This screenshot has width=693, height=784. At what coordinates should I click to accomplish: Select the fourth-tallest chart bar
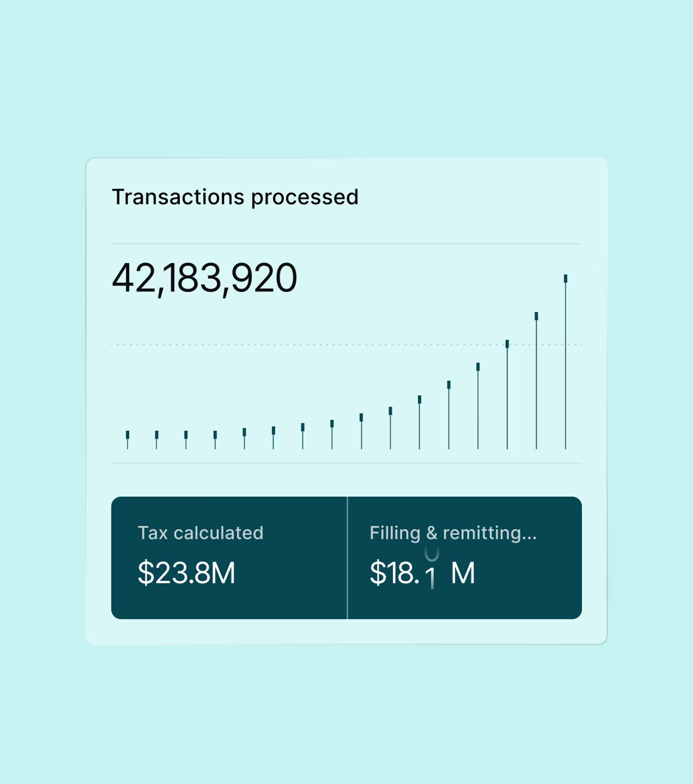pos(478,406)
